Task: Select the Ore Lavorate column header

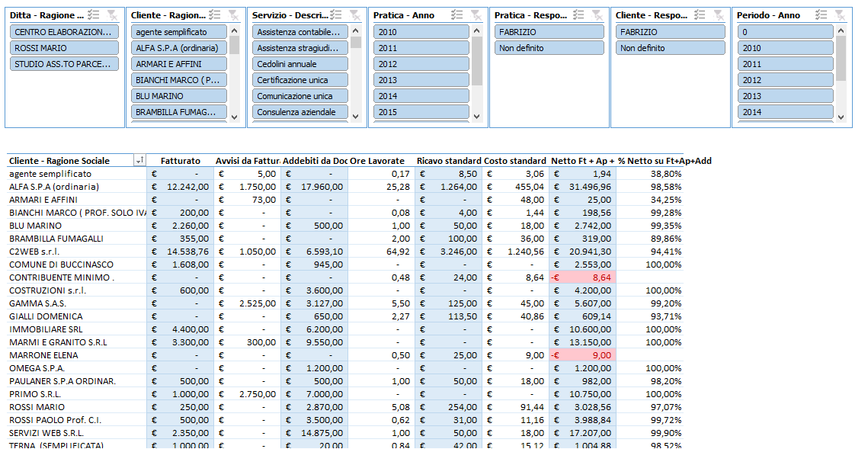Action: pyautogui.click(x=379, y=161)
